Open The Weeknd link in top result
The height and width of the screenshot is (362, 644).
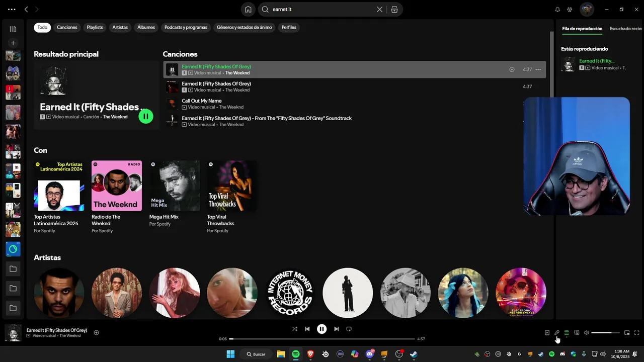(x=115, y=117)
